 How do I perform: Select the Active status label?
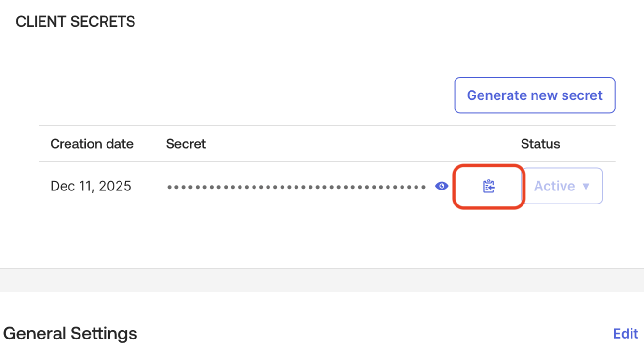tap(554, 186)
